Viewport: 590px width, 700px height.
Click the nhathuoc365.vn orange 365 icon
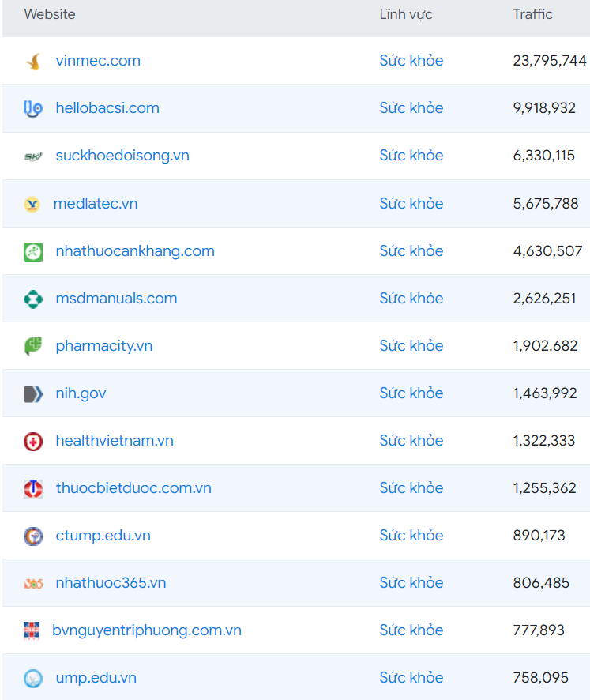pos(33,584)
